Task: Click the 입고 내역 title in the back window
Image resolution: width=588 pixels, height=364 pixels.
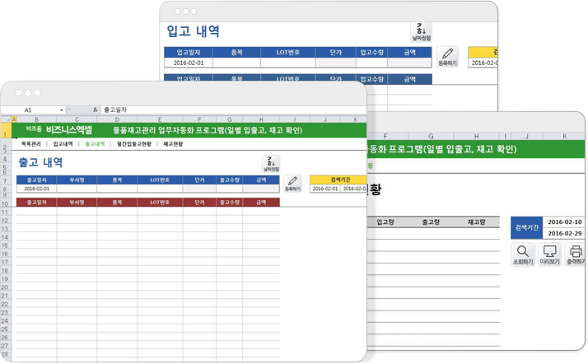Action: tap(193, 31)
